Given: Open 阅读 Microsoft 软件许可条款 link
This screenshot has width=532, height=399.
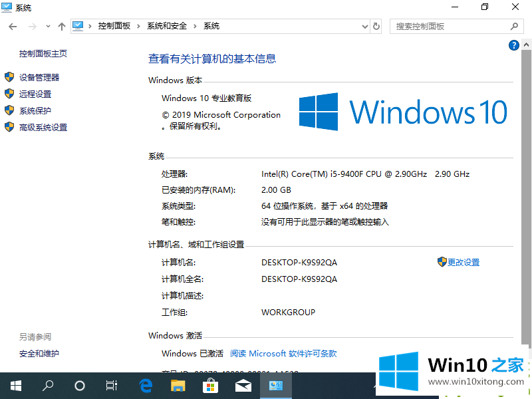Looking at the screenshot, I should (x=283, y=354).
